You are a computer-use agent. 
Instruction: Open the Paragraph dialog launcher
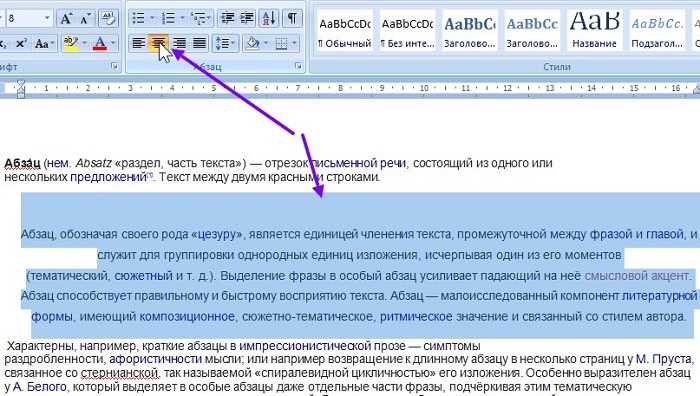[x=298, y=66]
